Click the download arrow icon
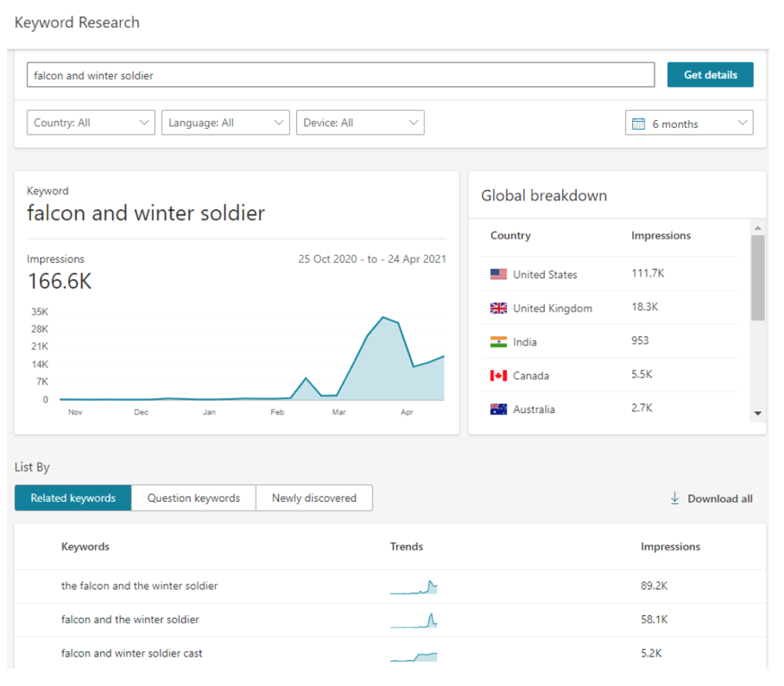The image size is (784, 686). (675, 499)
